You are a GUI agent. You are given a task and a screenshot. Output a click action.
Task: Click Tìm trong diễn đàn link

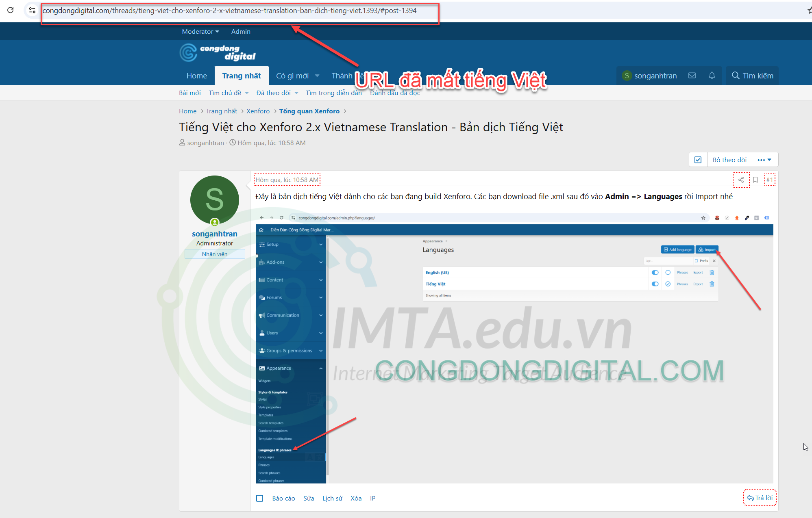coord(334,93)
